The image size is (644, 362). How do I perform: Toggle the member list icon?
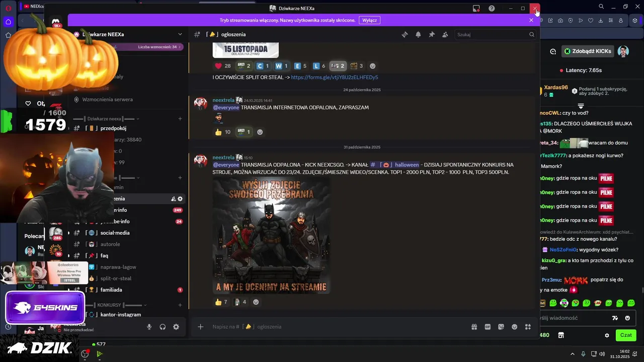[x=445, y=35]
